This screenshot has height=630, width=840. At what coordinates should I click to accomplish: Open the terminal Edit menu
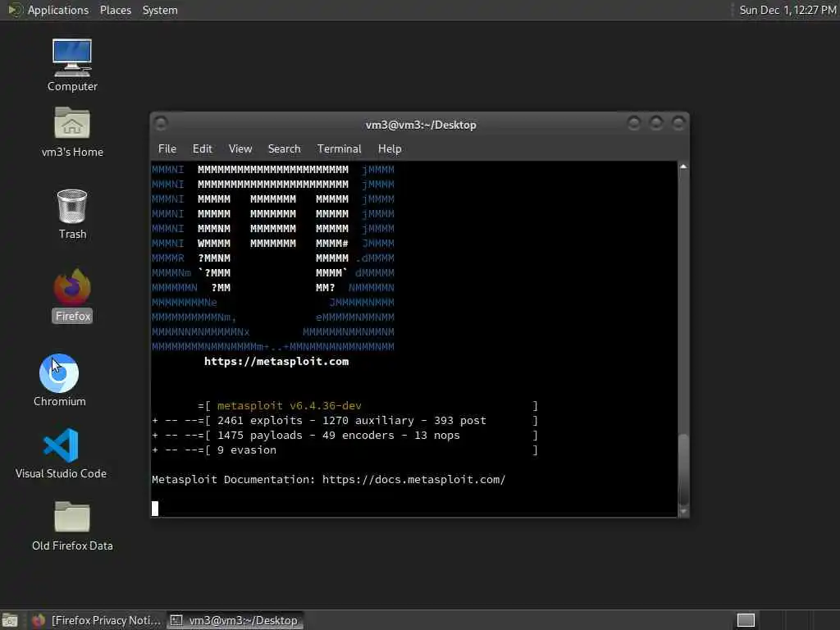tap(202, 149)
